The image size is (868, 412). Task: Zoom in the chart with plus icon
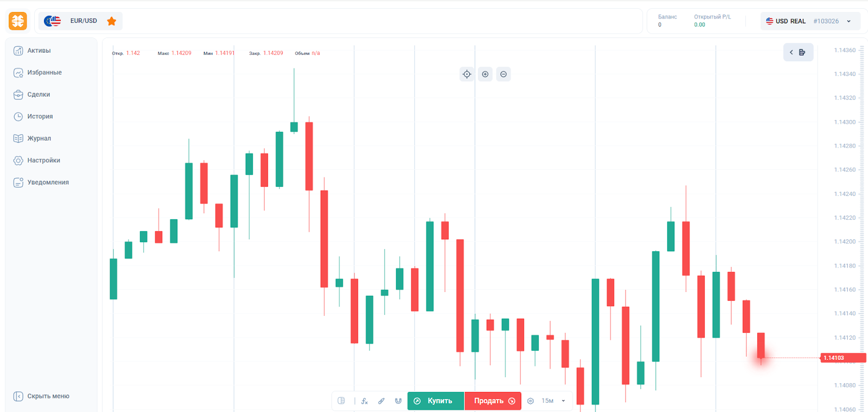click(x=486, y=74)
